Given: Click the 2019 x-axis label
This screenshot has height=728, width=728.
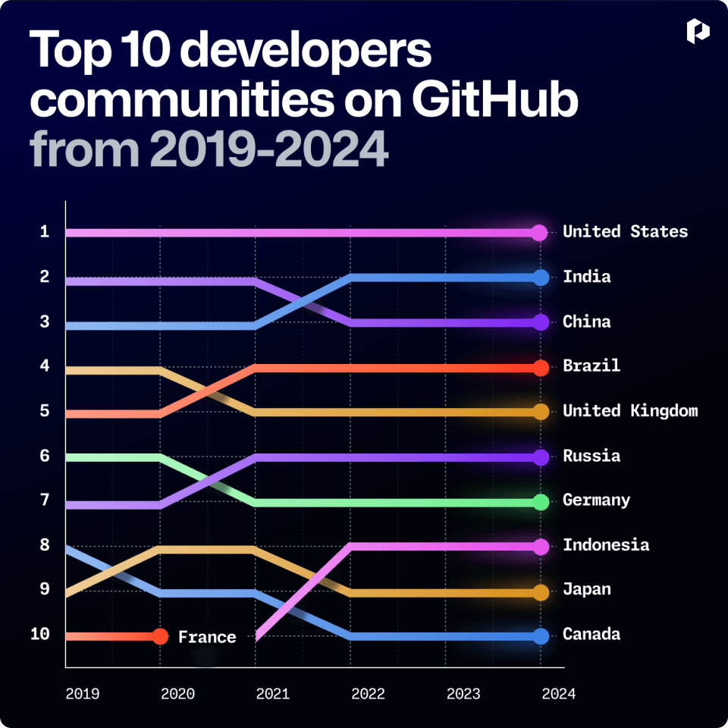Looking at the screenshot, I should click(x=82, y=694).
